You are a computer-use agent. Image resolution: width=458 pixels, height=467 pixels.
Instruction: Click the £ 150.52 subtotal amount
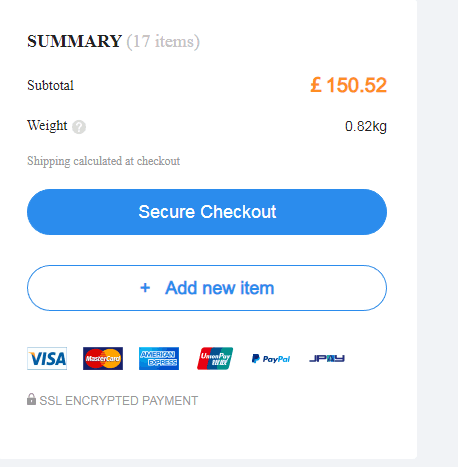pyautogui.click(x=349, y=85)
